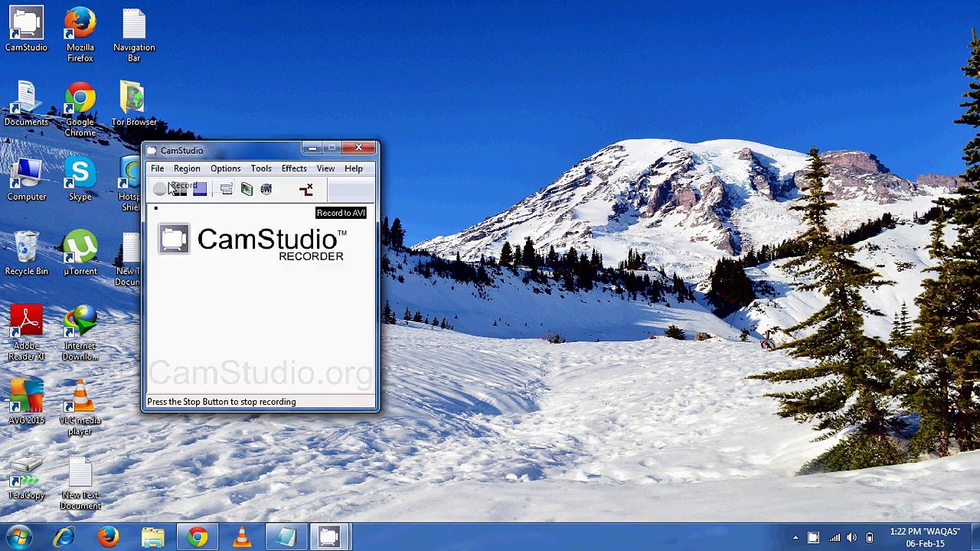Open the taskbar clock showing 1:22 PM
980x551 pixels.
pos(925,537)
